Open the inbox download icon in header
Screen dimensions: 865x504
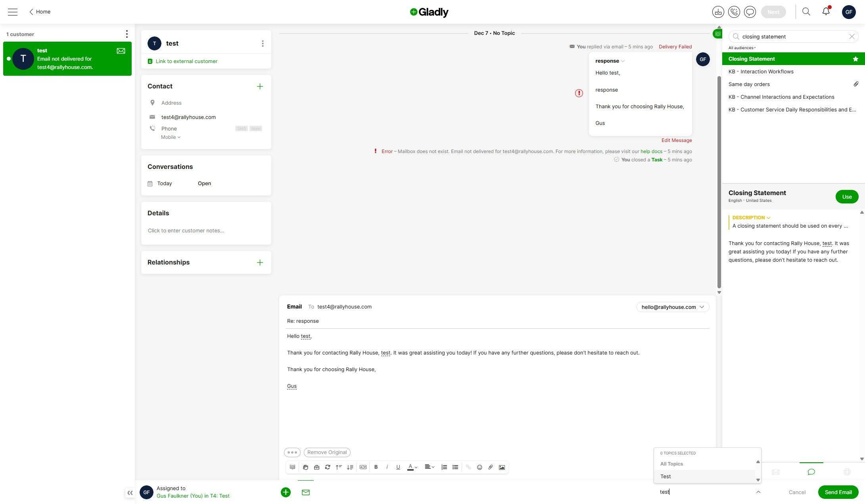click(718, 12)
